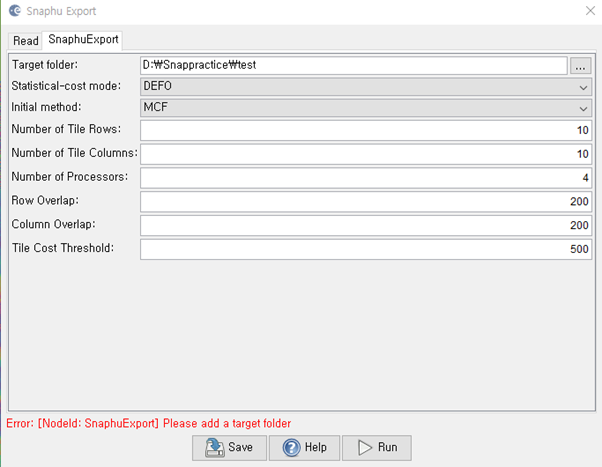Click the 'Number of Tile Rows:' label
The width and height of the screenshot is (602, 467).
pyautogui.click(x=66, y=129)
